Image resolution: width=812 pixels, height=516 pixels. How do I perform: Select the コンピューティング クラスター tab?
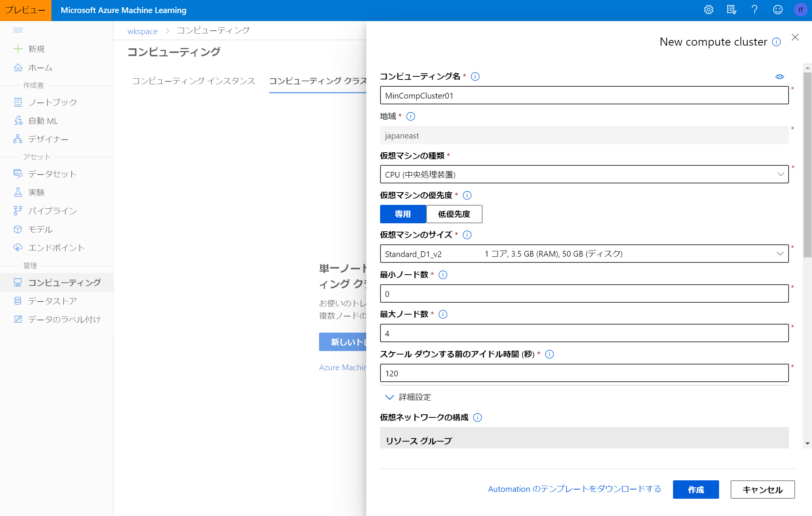pos(318,81)
